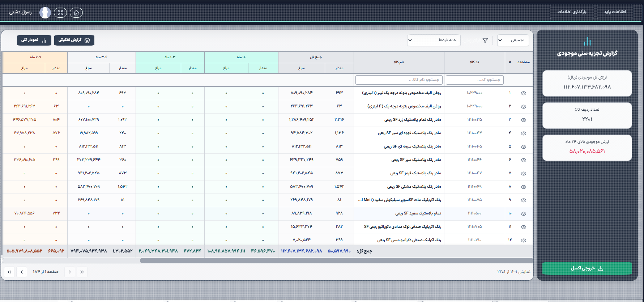The height and width of the screenshot is (302, 644).
Task: Open eye icon for item code ۱۱۱۱۰۰۷۵
Action: (x=523, y=200)
